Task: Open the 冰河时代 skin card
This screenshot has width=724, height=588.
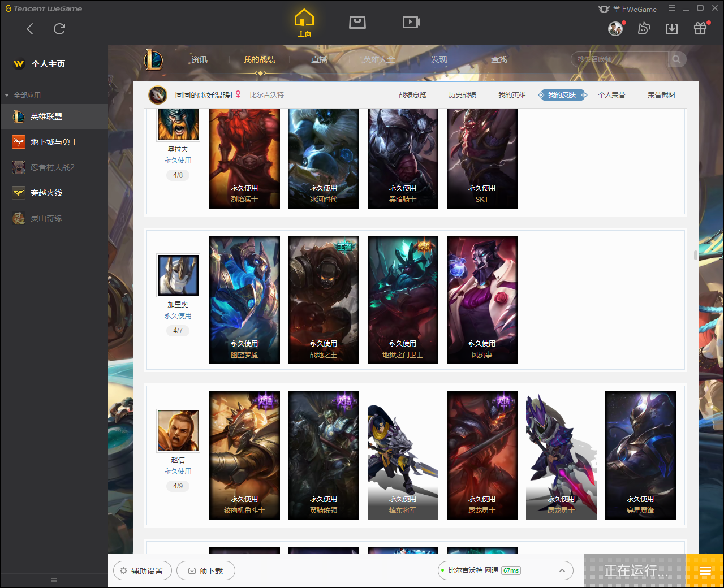Action: [324, 158]
